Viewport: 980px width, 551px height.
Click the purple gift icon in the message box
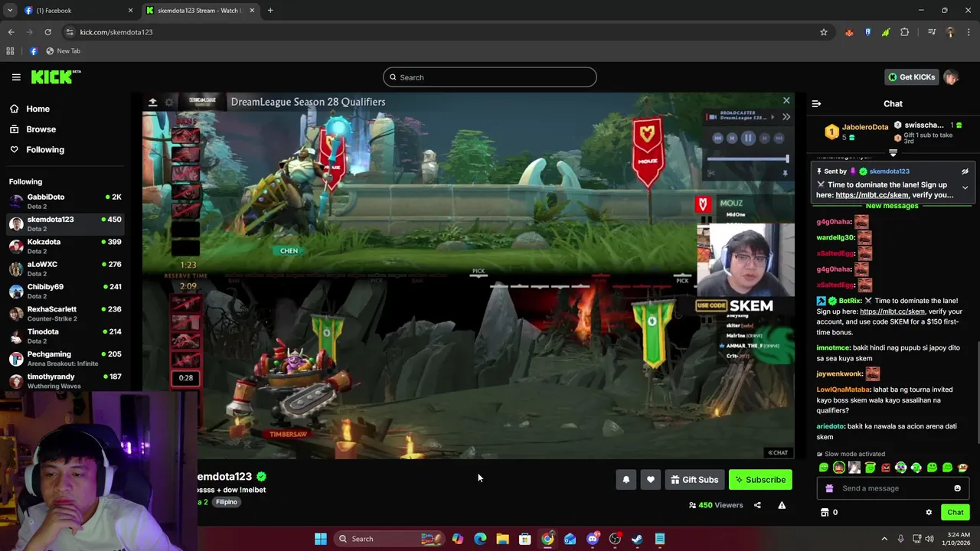pyautogui.click(x=829, y=488)
